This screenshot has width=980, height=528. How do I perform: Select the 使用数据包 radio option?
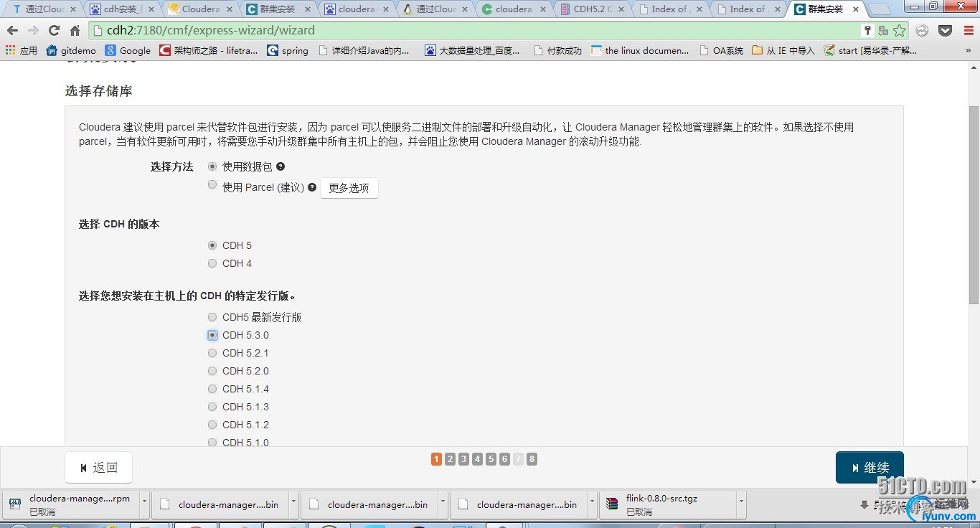[x=212, y=166]
